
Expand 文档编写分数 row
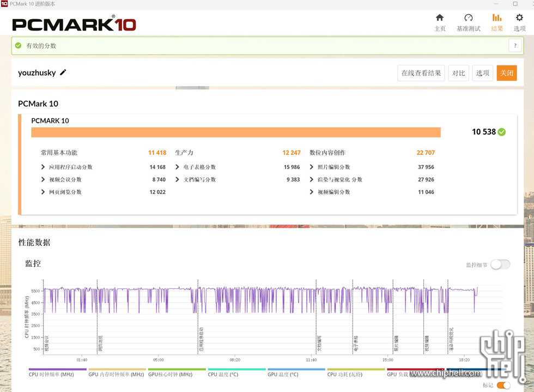tap(177, 179)
